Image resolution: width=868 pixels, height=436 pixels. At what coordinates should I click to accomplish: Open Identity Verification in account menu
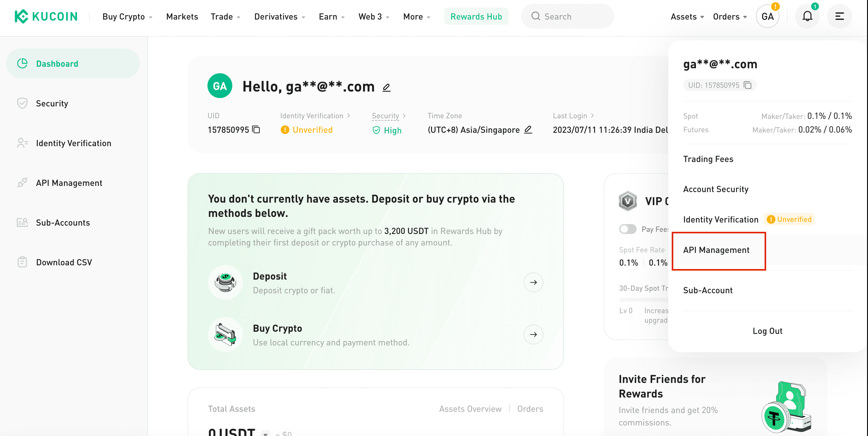(x=720, y=219)
